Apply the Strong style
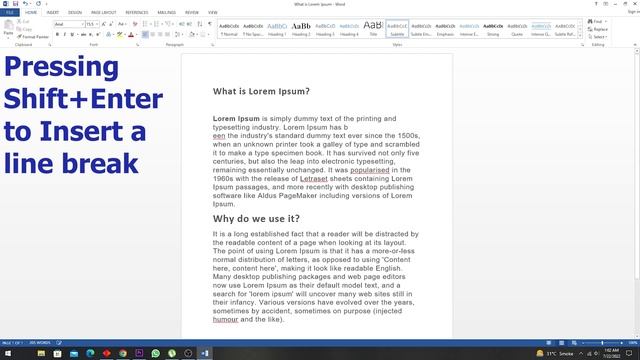The image size is (640, 360). 493,29
